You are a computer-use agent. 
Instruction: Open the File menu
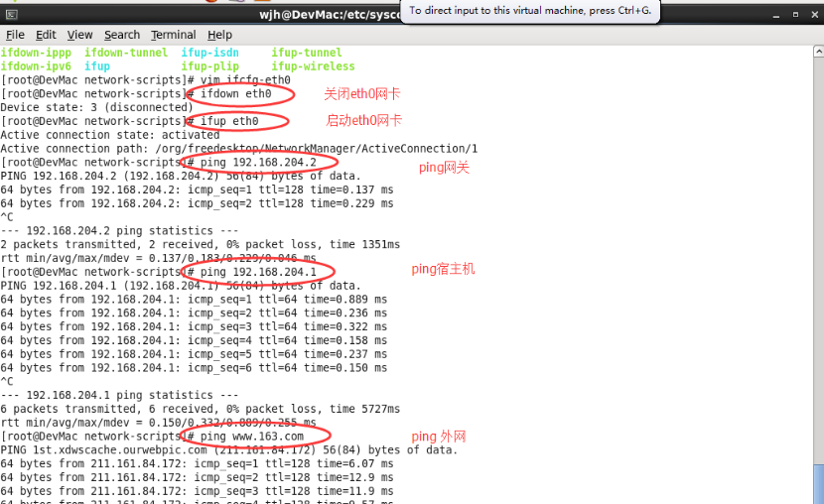point(15,35)
